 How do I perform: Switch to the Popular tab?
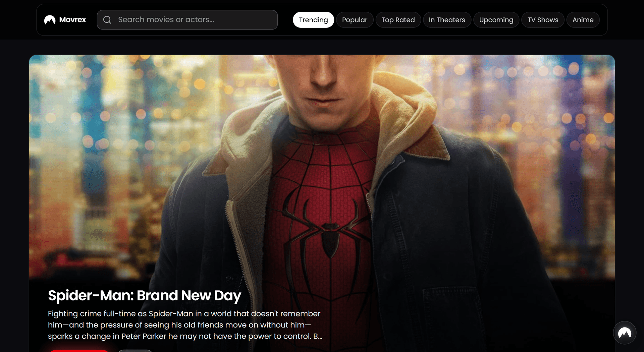[x=355, y=20]
